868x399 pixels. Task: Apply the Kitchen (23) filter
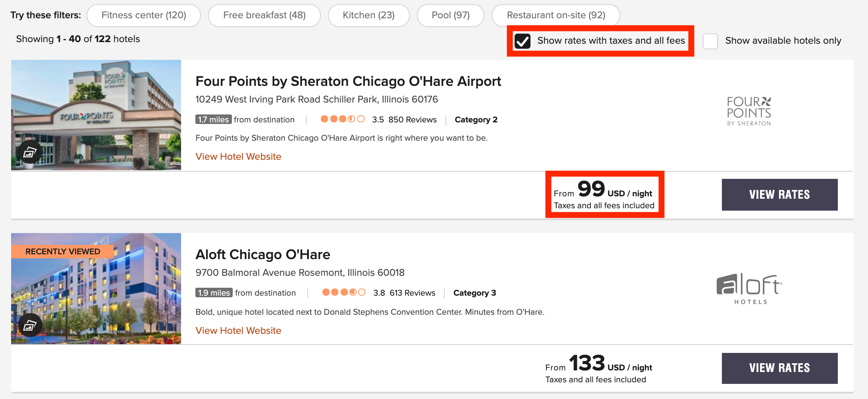369,15
